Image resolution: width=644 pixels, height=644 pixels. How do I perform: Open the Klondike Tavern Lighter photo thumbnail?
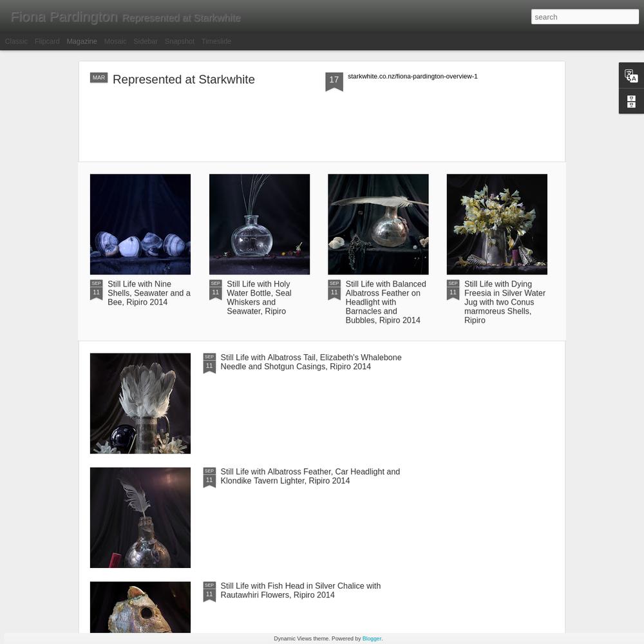click(140, 518)
